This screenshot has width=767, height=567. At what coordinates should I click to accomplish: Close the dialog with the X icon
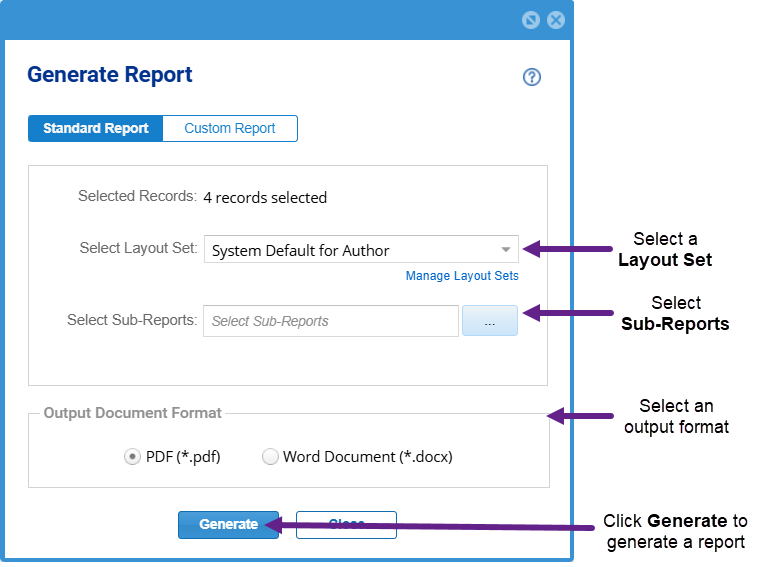coord(555,20)
